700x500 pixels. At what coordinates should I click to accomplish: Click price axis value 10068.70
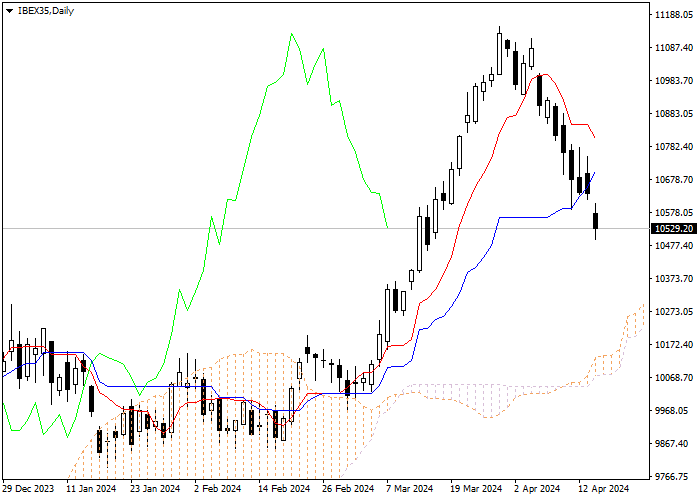tap(674, 378)
